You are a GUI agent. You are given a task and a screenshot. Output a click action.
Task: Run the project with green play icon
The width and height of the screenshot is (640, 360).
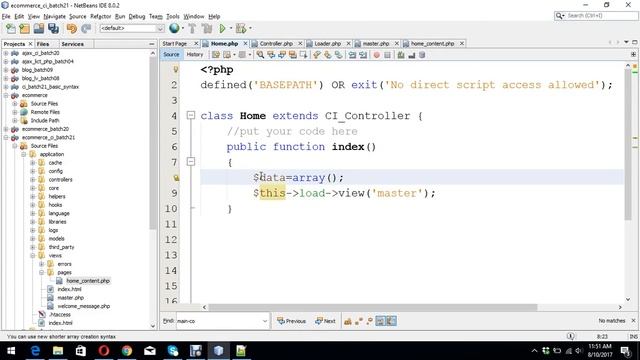click(x=222, y=28)
